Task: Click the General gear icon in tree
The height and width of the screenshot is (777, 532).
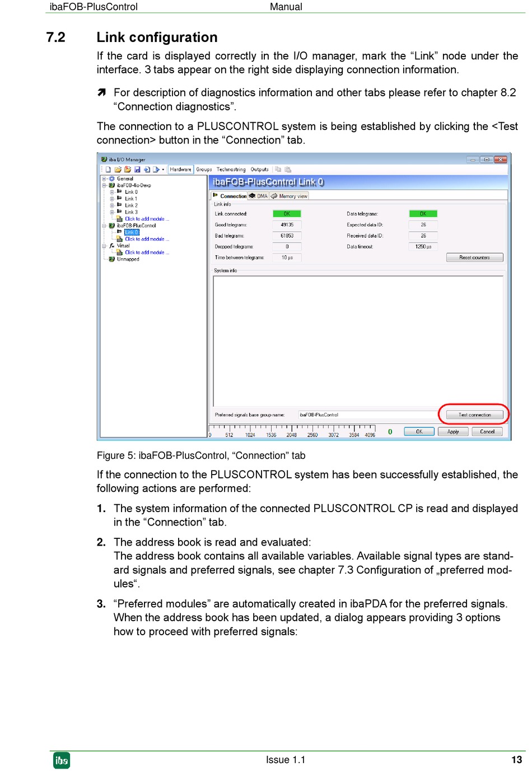Action: tap(111, 179)
